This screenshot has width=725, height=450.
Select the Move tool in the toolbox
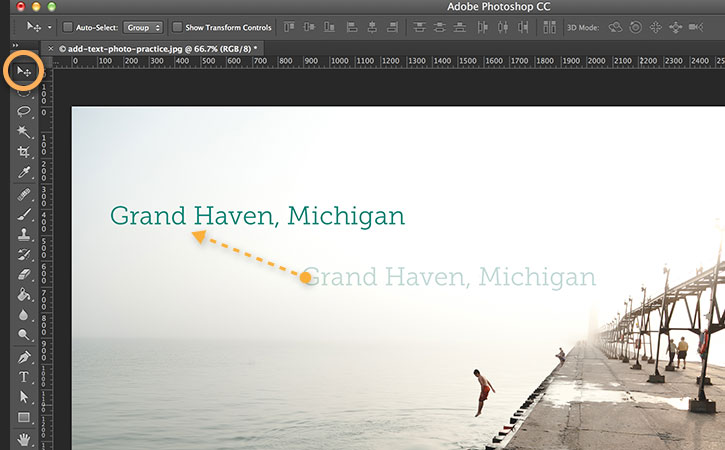(23, 73)
